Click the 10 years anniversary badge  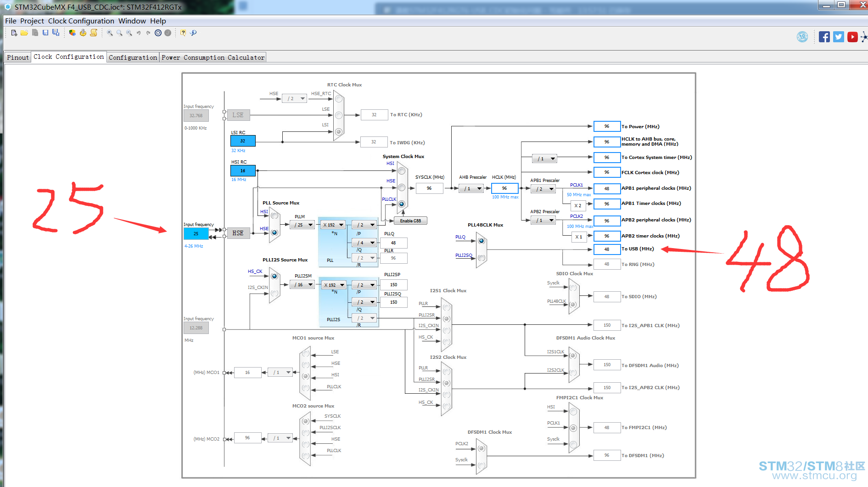pos(802,37)
